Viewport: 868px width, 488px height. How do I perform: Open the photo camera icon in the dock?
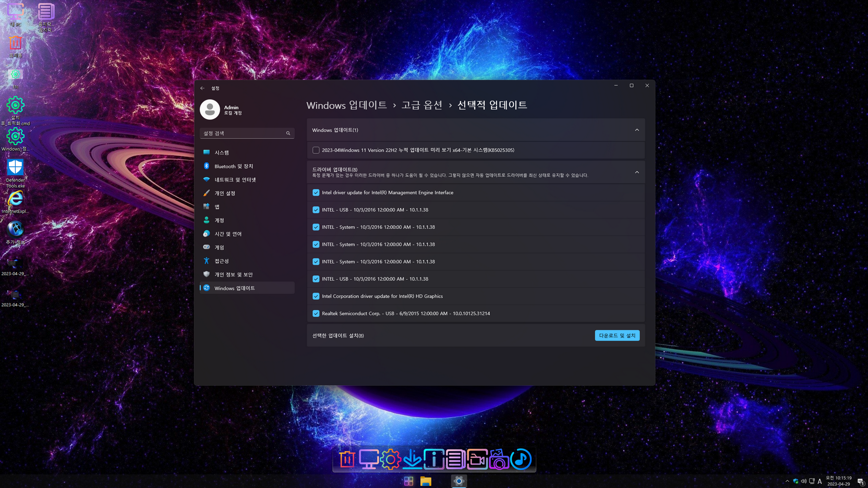point(499,459)
